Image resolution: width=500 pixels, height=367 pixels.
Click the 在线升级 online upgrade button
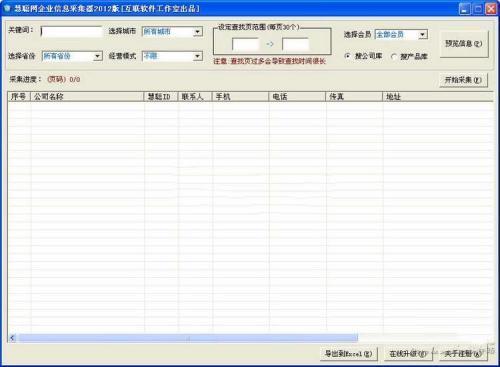(408, 354)
